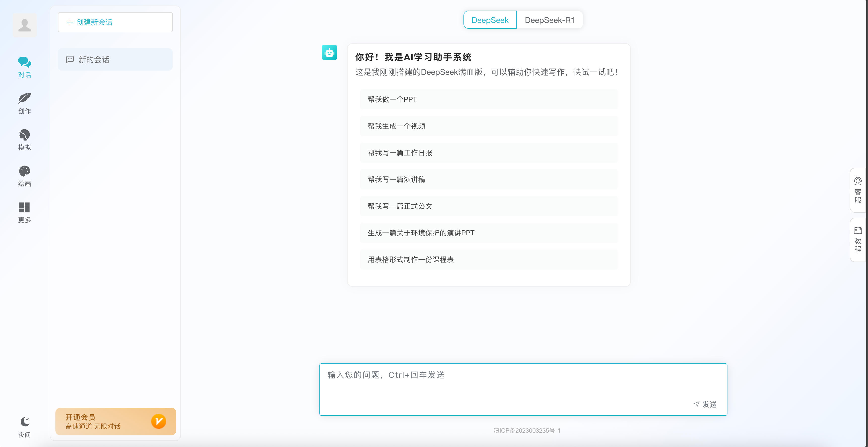This screenshot has height=447, width=868.
Task: Open 客服 customer service panel
Action: 858,190
